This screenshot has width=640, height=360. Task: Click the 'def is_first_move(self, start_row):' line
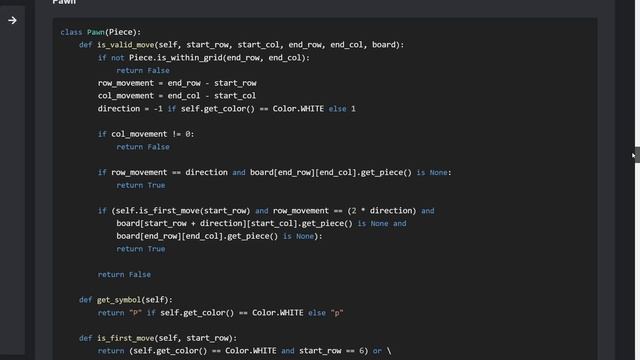[x=158, y=338]
